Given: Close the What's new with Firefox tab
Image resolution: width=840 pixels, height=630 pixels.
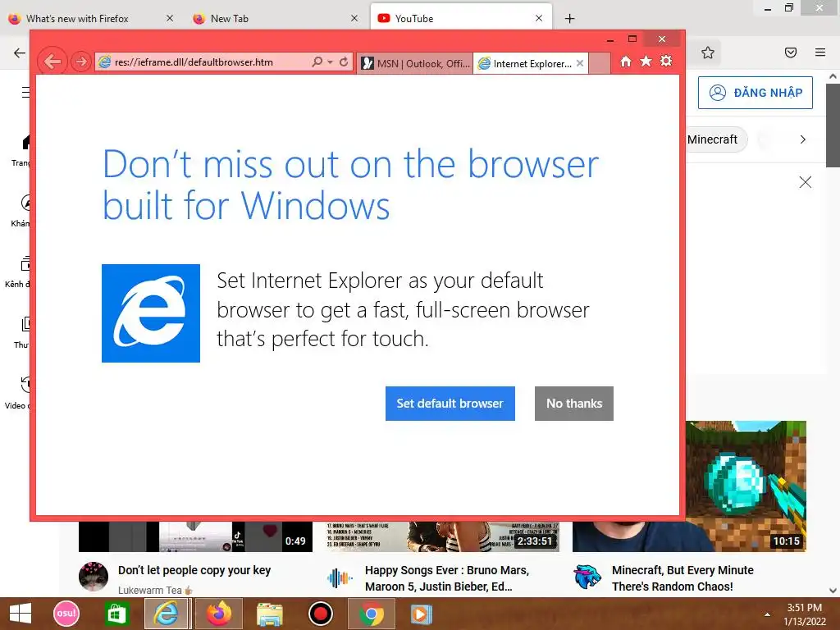Looking at the screenshot, I should pyautogui.click(x=170, y=18).
